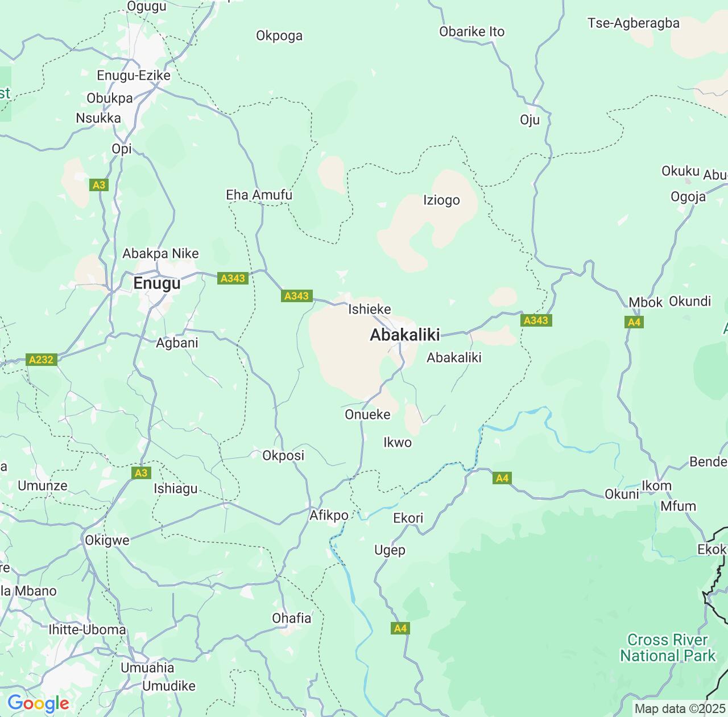This screenshot has width=728, height=717.
Task: Click the A3 shield near Ishiagu
Action: [141, 473]
